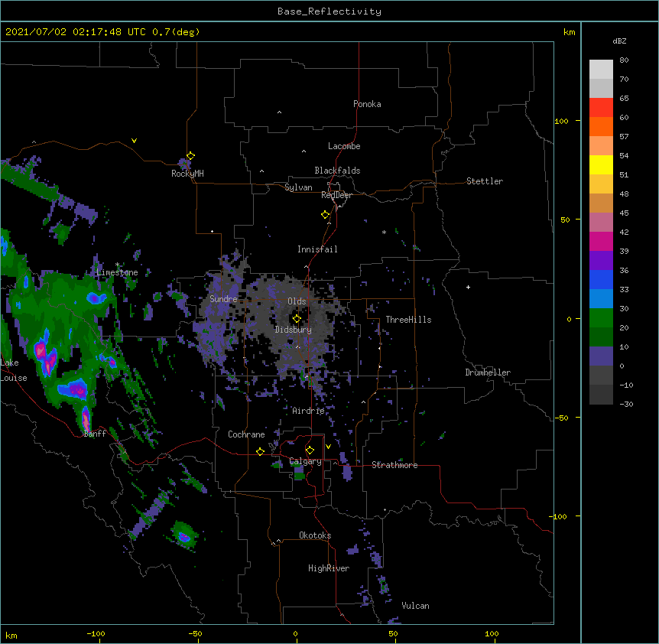Click the Cochrane label
This screenshot has height=644, width=659.
coord(246,434)
